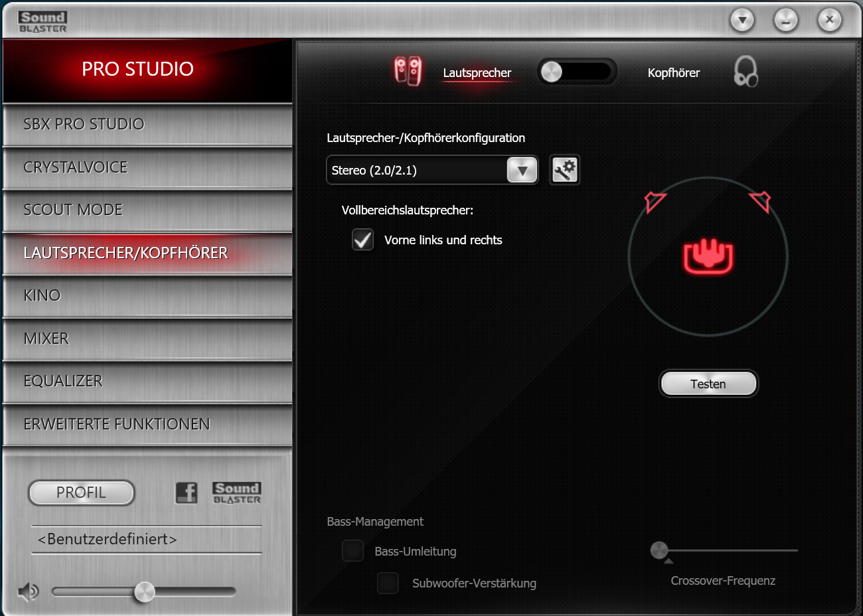
Task: Mute audio via the speaker icon
Action: (27, 591)
